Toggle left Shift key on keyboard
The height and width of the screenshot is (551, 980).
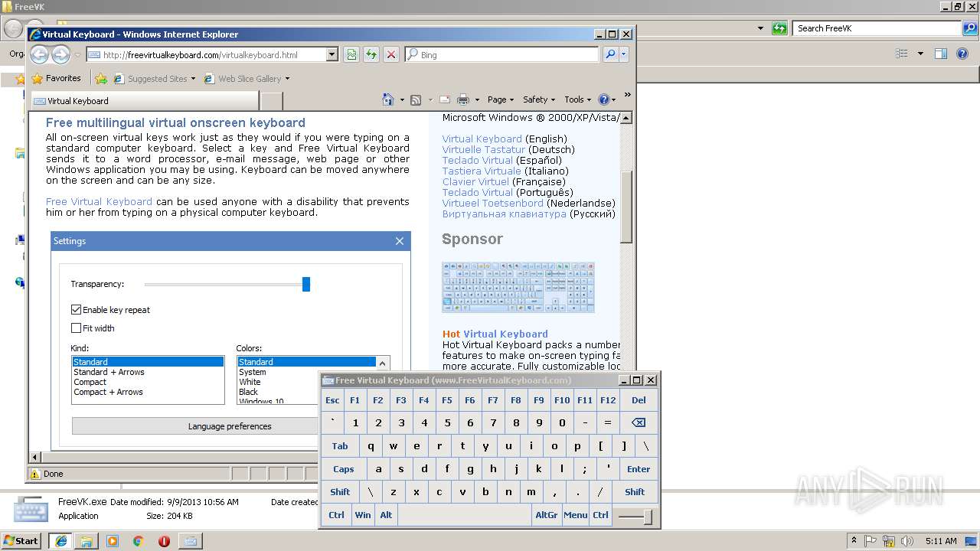point(340,492)
